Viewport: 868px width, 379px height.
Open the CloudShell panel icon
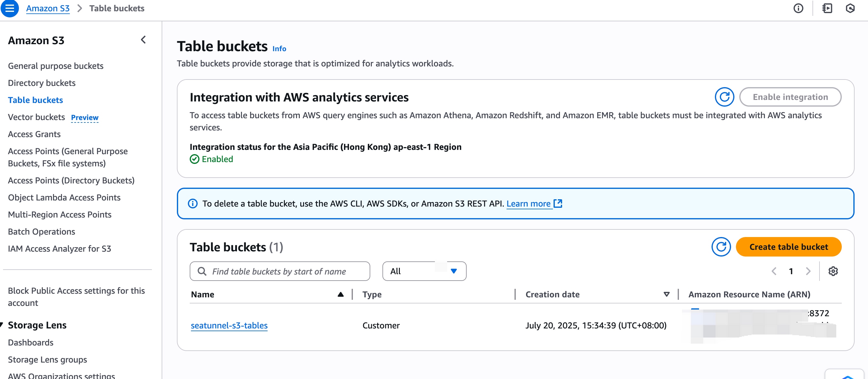click(827, 9)
